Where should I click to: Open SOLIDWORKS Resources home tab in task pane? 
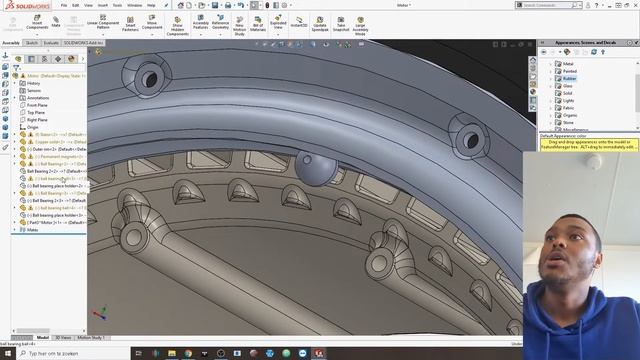(533, 60)
